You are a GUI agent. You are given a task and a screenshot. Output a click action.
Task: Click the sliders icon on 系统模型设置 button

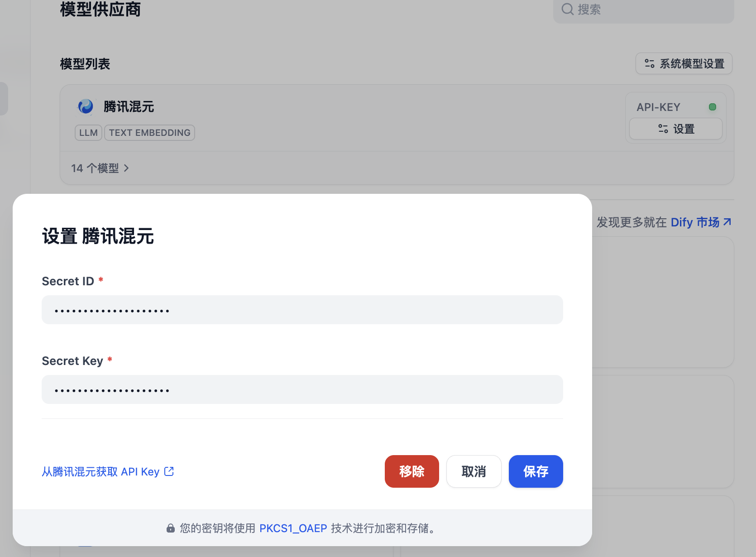coord(650,63)
